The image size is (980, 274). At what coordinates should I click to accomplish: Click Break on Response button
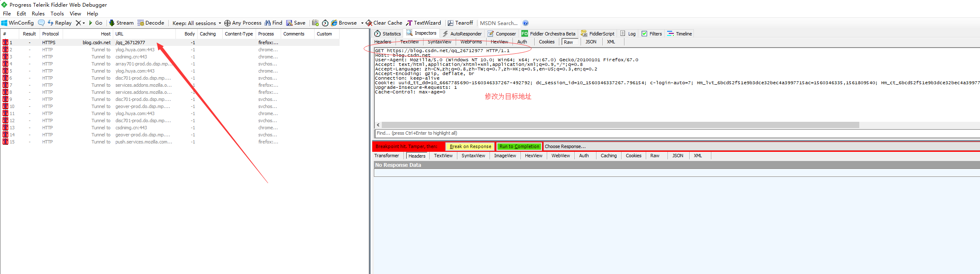[x=470, y=146]
